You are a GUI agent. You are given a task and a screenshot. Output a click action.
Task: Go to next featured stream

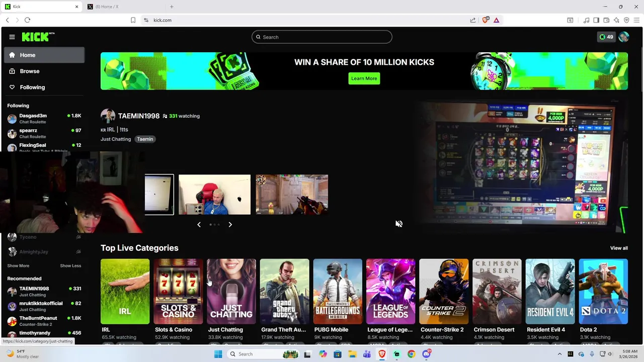[230, 224]
